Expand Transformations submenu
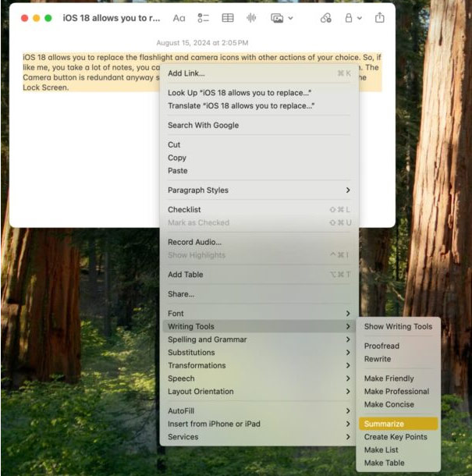 tap(259, 365)
